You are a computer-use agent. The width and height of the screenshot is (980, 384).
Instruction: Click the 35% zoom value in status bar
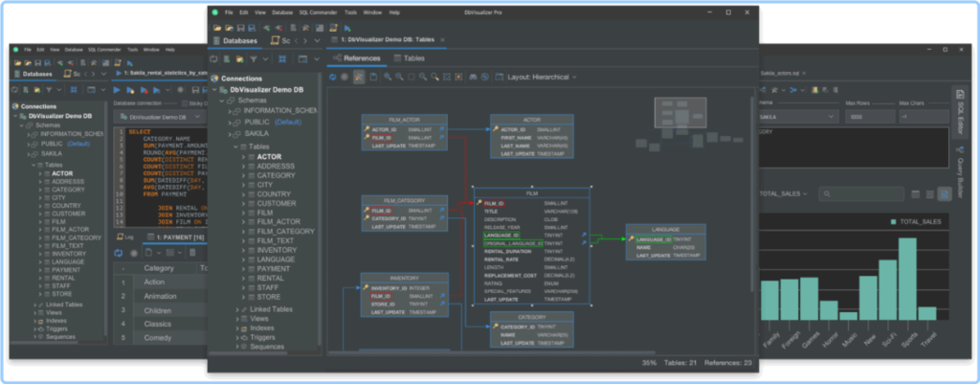(x=649, y=363)
